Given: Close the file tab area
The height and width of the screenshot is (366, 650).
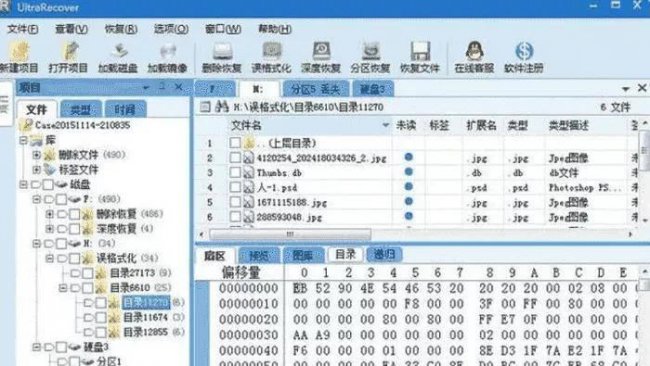Looking at the screenshot, I should point(642,88).
